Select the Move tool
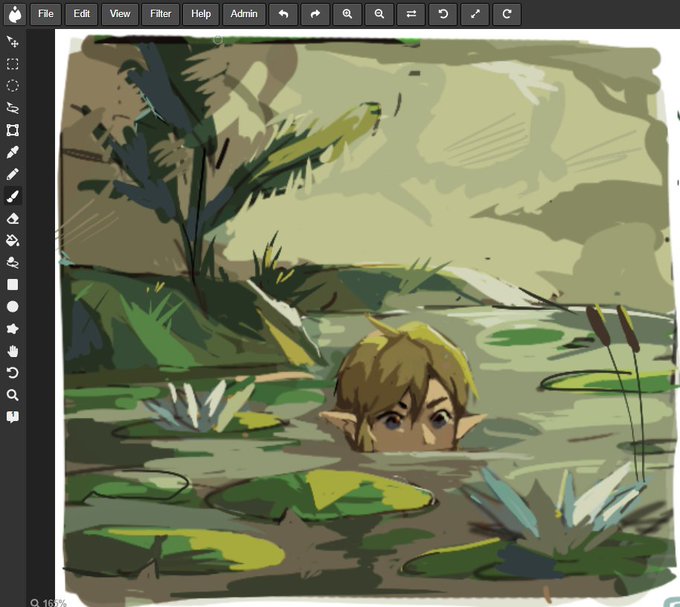 point(13,42)
